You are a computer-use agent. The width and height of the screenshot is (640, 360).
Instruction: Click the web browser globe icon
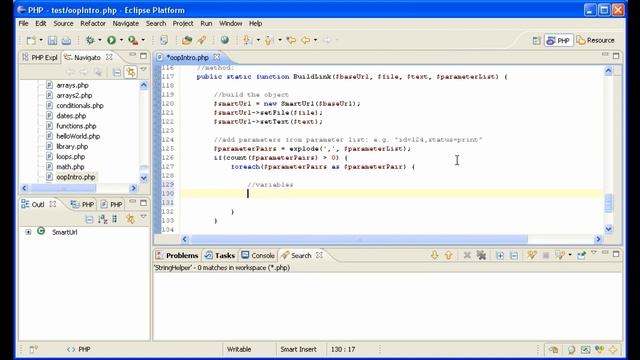pos(224,40)
